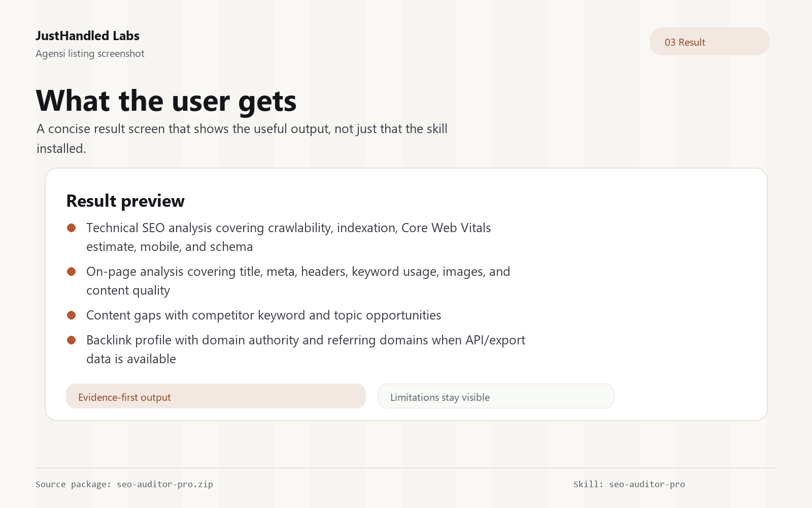Click the Skill: seo-auditor-pro footer text
The image size is (812, 508).
[629, 484]
